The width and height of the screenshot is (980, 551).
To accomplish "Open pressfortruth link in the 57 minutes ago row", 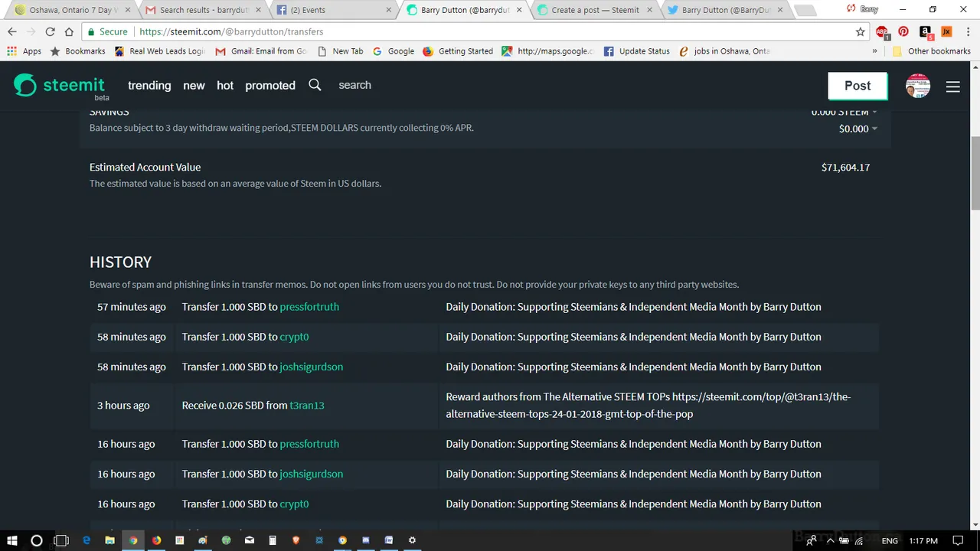I will tap(309, 306).
